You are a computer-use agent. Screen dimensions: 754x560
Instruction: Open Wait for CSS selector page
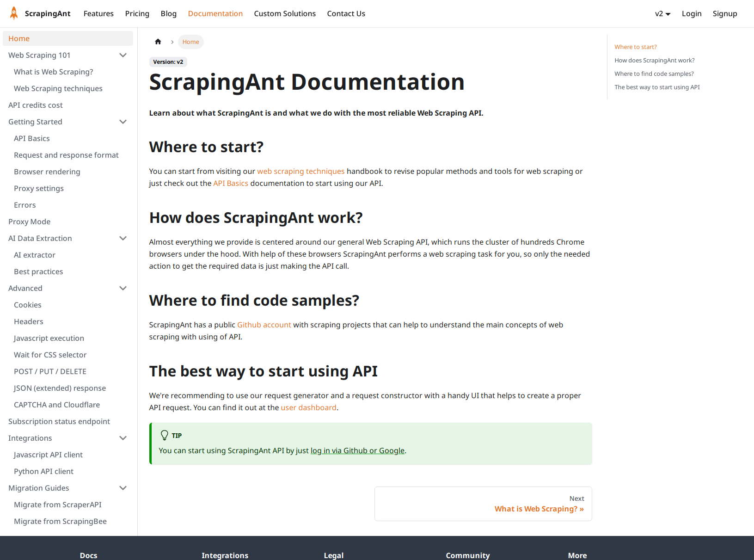[x=50, y=355]
